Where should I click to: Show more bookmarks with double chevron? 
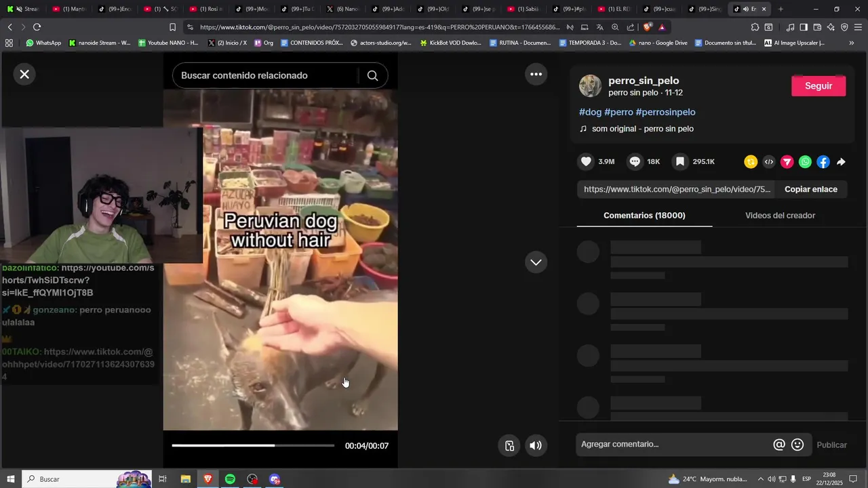pos(852,43)
